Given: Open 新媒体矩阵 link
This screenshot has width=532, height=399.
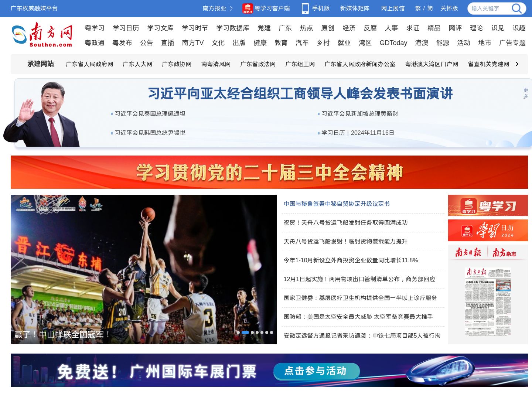Looking at the screenshot, I should point(355,8).
